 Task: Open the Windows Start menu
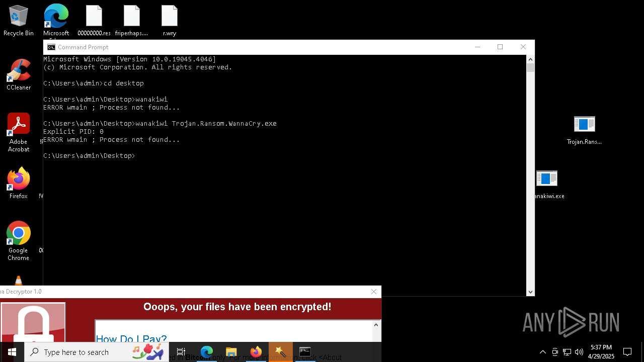pyautogui.click(x=12, y=352)
